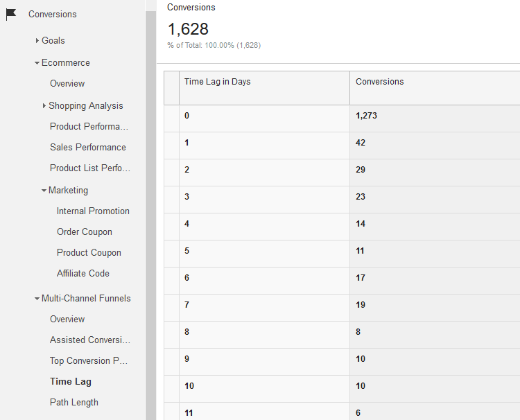Open the Product Coupon report
Screen dimensions: 520x420
[x=89, y=253]
